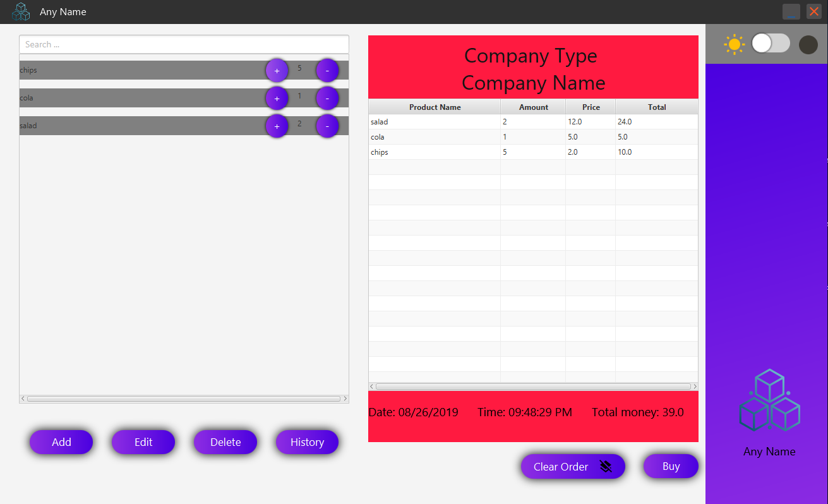The image size is (828, 504).
Task: Open the History view
Action: pyautogui.click(x=307, y=442)
